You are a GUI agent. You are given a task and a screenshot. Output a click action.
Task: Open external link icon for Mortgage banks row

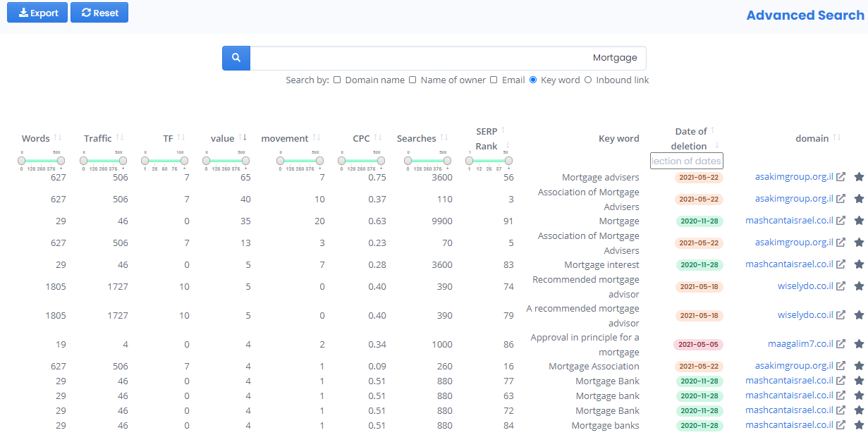click(841, 425)
